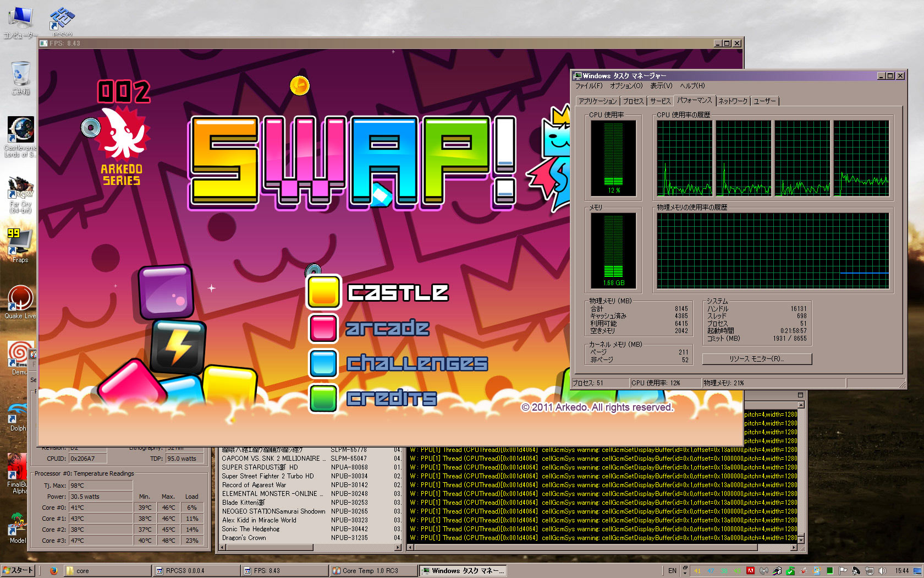924x578 pixels.
Task: Select the arcade game mode
Action: click(387, 328)
